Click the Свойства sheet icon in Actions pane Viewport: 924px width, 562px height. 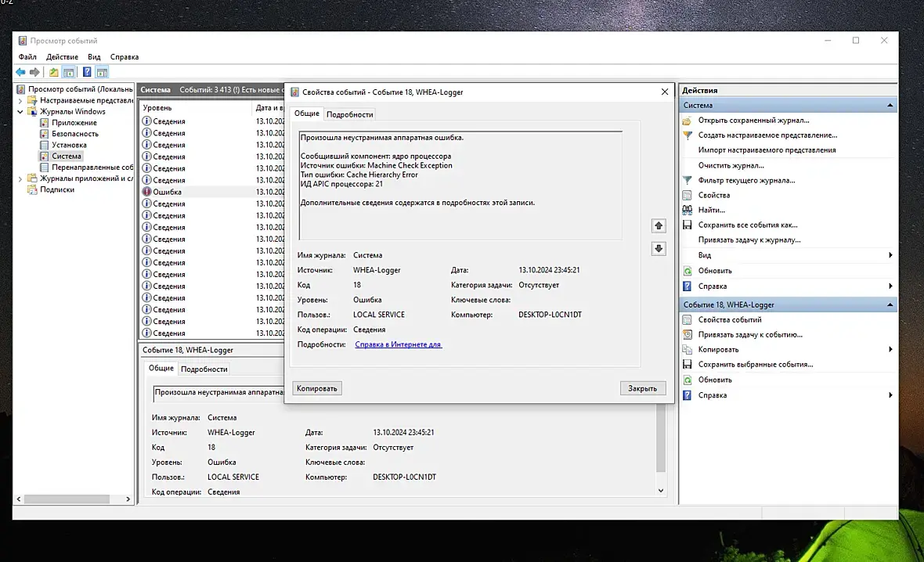pos(687,195)
